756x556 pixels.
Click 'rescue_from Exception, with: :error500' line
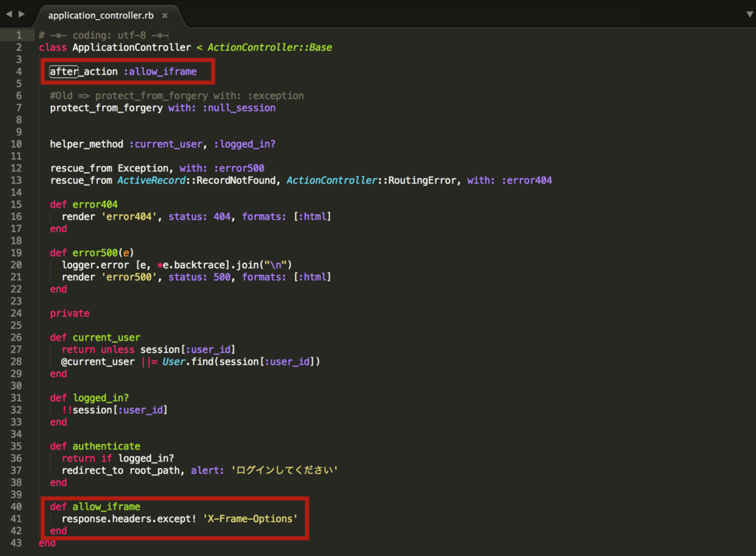[157, 168]
